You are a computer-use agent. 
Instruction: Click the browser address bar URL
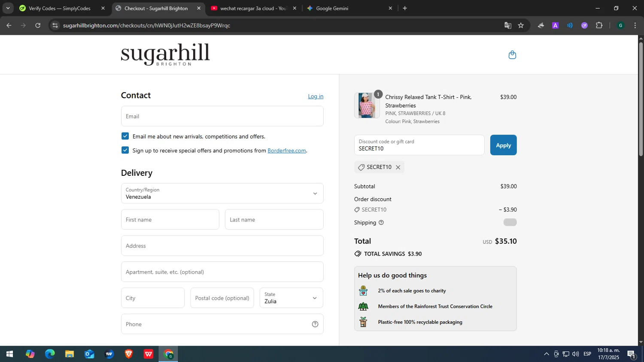(146, 25)
